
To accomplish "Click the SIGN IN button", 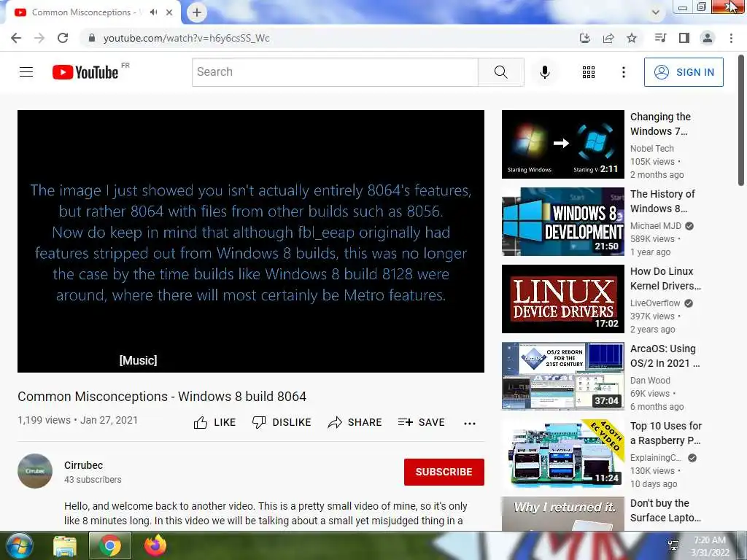I will tap(683, 72).
